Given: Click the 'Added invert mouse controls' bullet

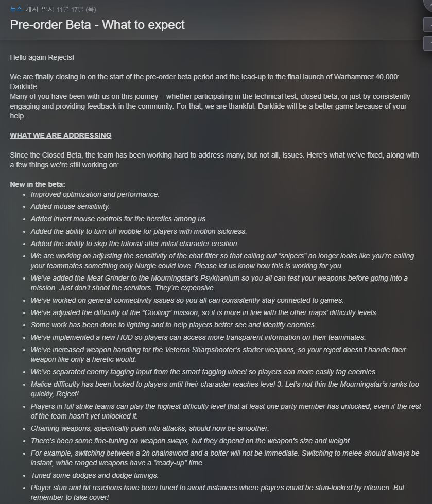Looking at the screenshot, I should (x=118, y=219).
